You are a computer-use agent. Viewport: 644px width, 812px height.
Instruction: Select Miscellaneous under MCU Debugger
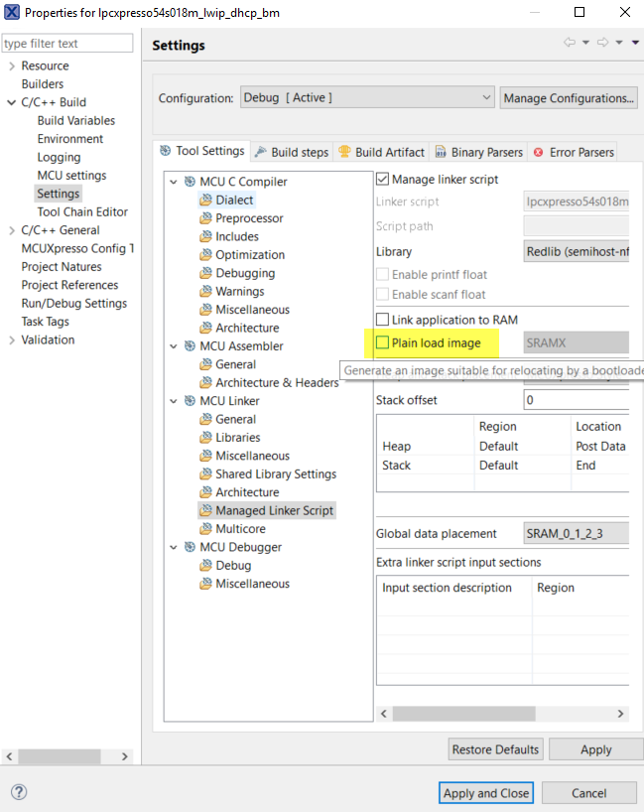pyautogui.click(x=253, y=584)
